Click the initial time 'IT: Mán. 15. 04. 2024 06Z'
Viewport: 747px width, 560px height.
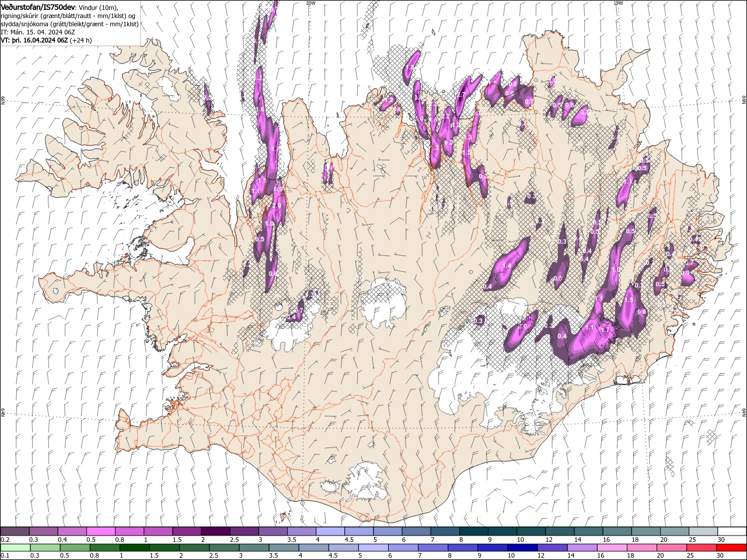click(38, 32)
